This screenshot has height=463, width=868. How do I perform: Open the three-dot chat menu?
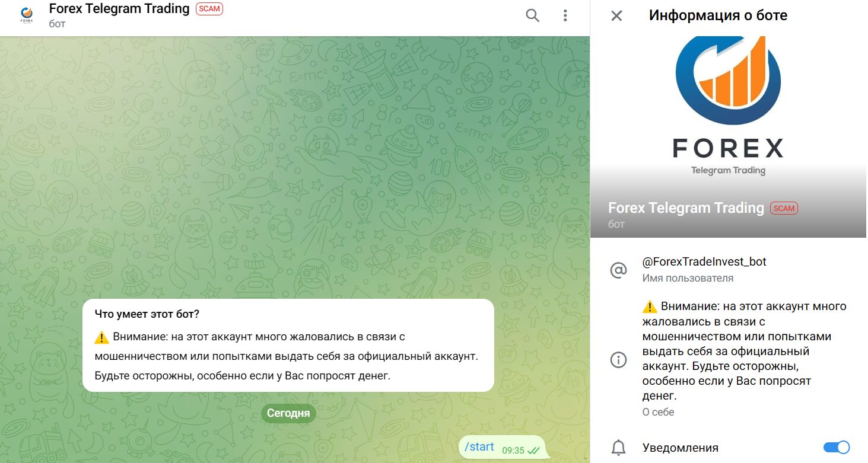(565, 16)
